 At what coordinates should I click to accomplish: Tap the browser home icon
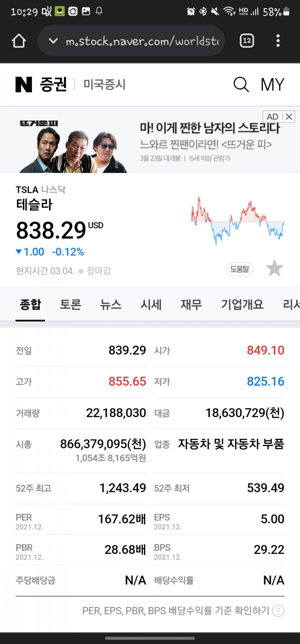tap(19, 41)
